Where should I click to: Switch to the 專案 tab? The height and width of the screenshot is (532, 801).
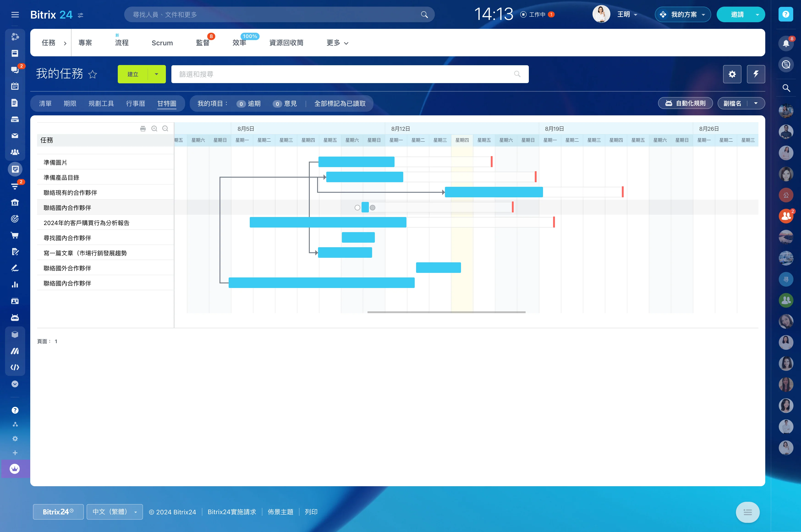click(x=85, y=43)
